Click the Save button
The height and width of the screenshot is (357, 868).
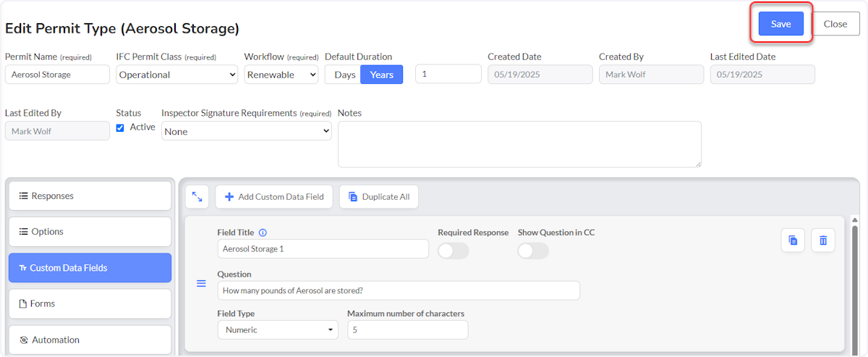click(781, 24)
